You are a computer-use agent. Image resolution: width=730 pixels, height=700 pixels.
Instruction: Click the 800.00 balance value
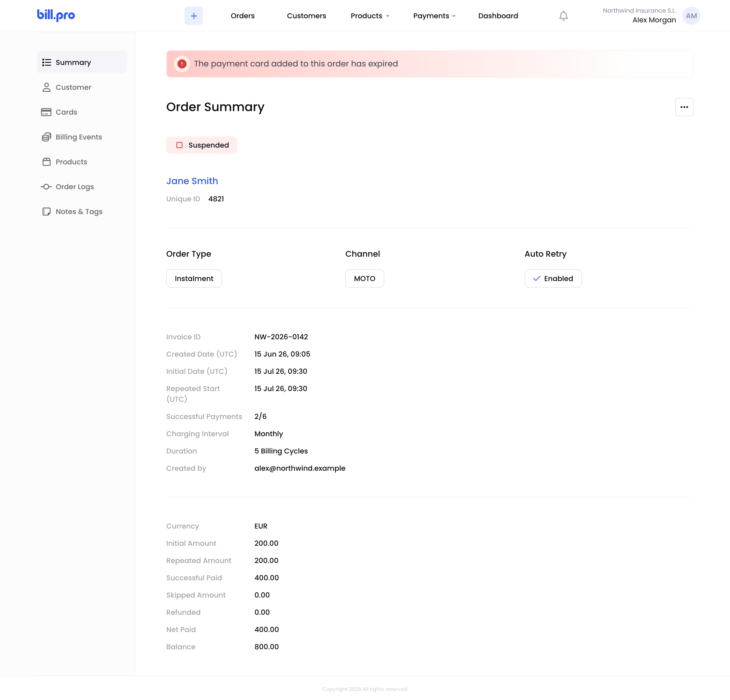267,647
